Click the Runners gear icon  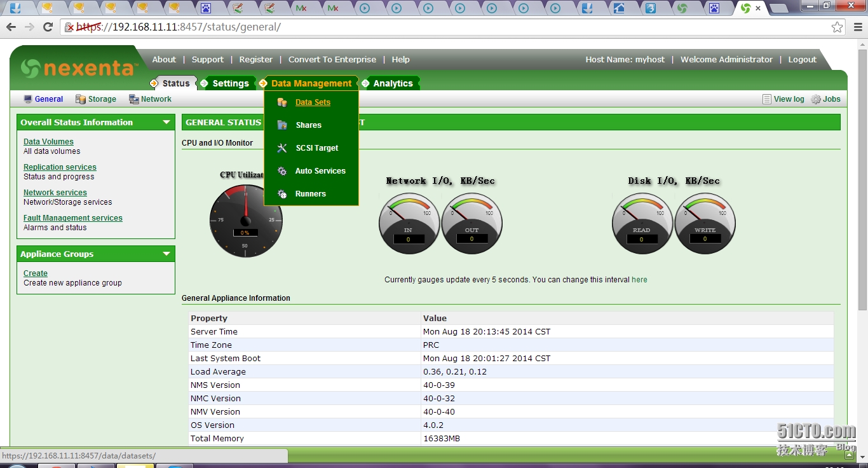coord(282,194)
